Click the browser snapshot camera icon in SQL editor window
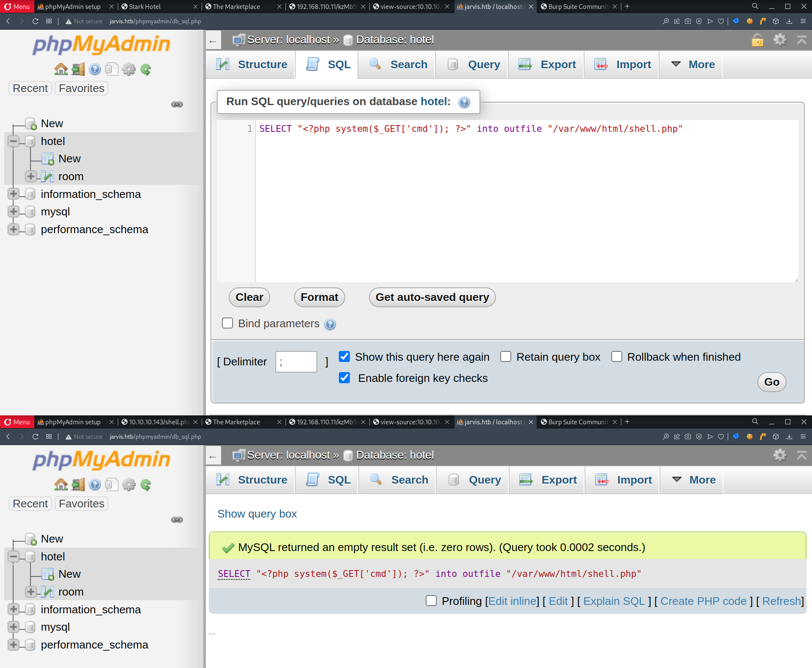 [x=688, y=21]
